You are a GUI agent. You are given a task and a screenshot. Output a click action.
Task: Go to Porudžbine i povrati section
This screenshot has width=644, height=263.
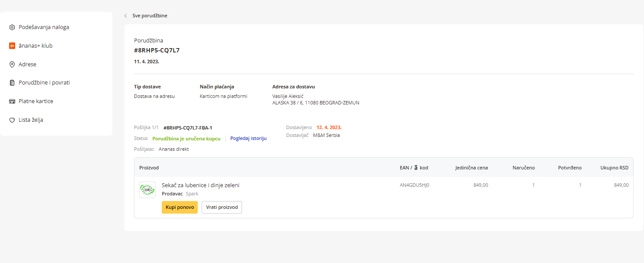[44, 83]
